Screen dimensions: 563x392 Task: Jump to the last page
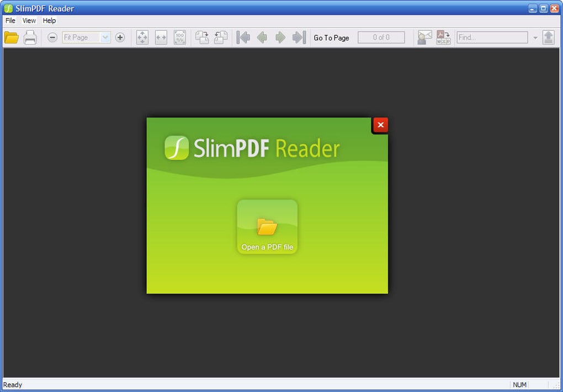point(299,37)
